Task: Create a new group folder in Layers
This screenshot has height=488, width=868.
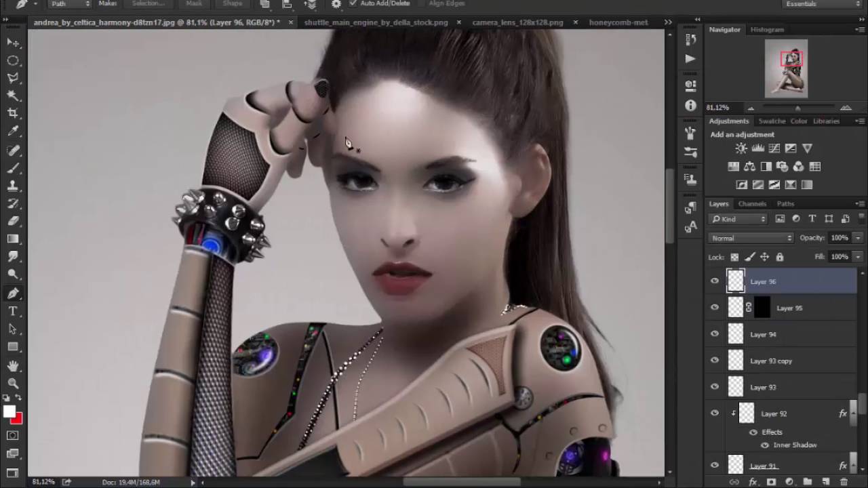Action: (807, 482)
